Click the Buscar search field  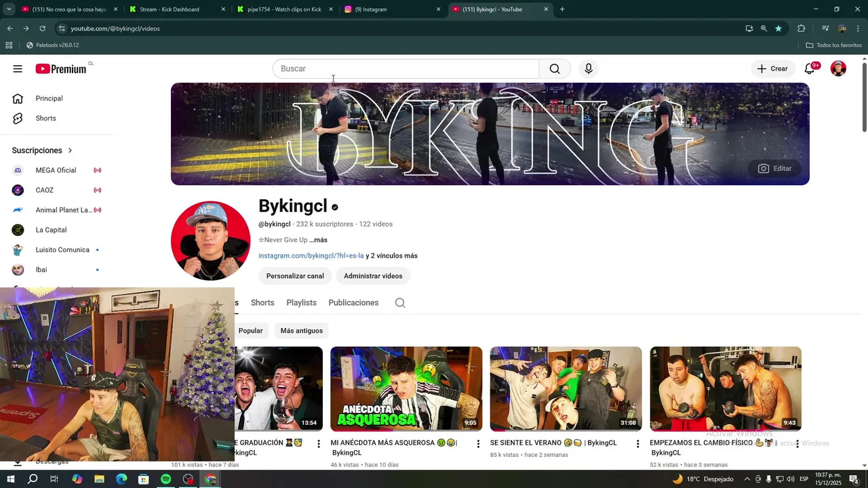406,68
